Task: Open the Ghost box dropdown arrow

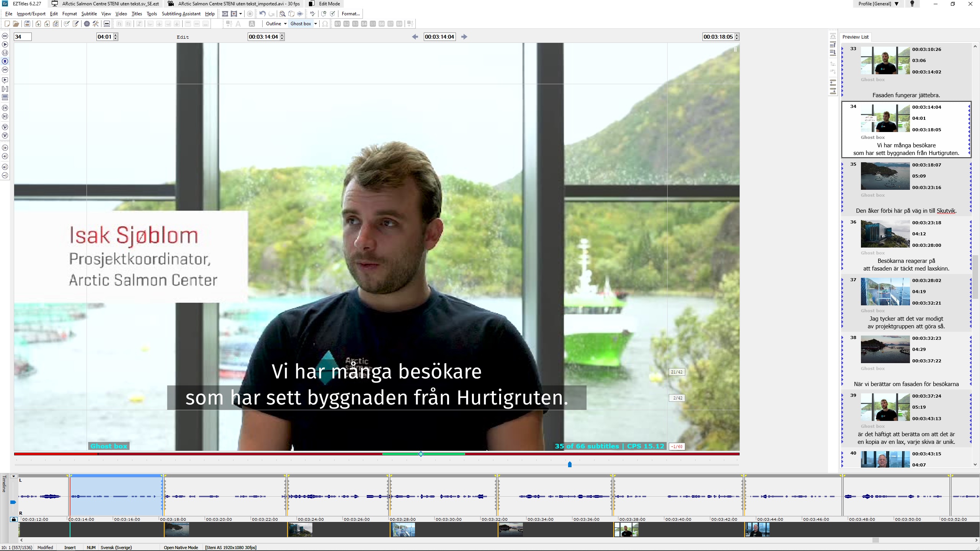Action: (315, 24)
